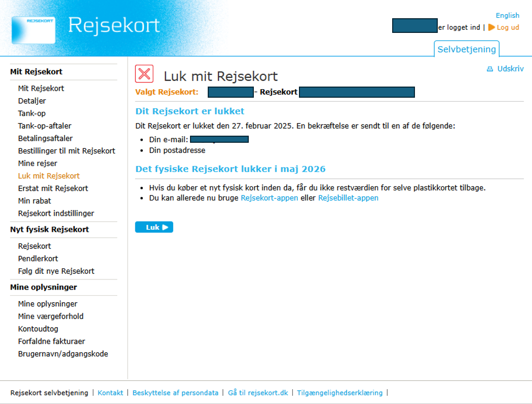The image size is (532, 404).
Task: Select Brugernavn/adgangskode in sidebar
Action: click(63, 354)
